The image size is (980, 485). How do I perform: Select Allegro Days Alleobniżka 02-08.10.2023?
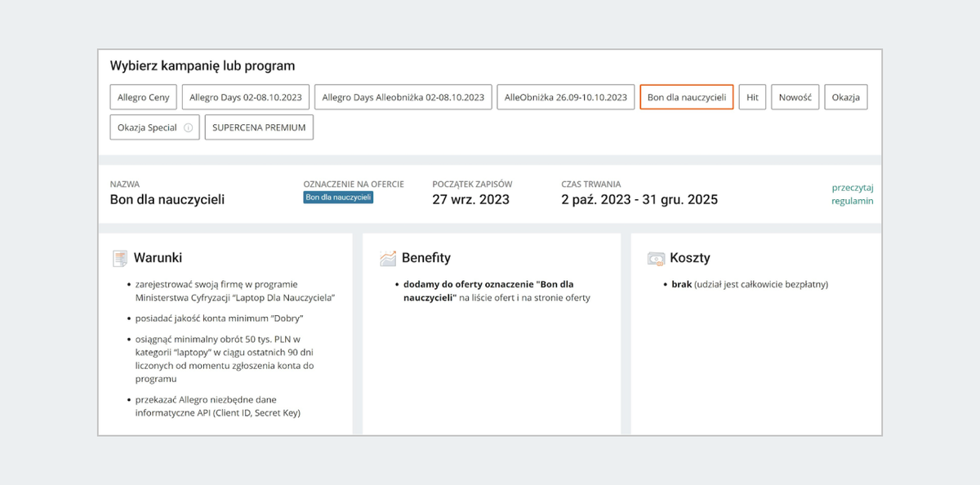coord(403,97)
